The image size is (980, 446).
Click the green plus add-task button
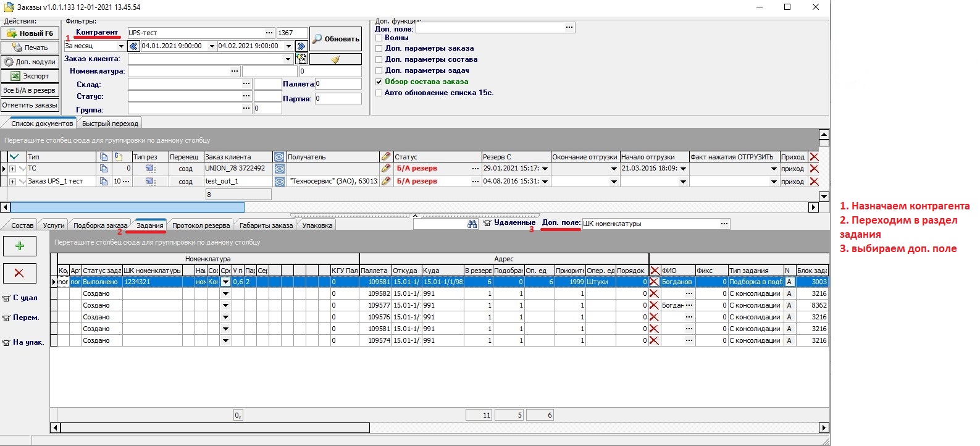click(20, 246)
